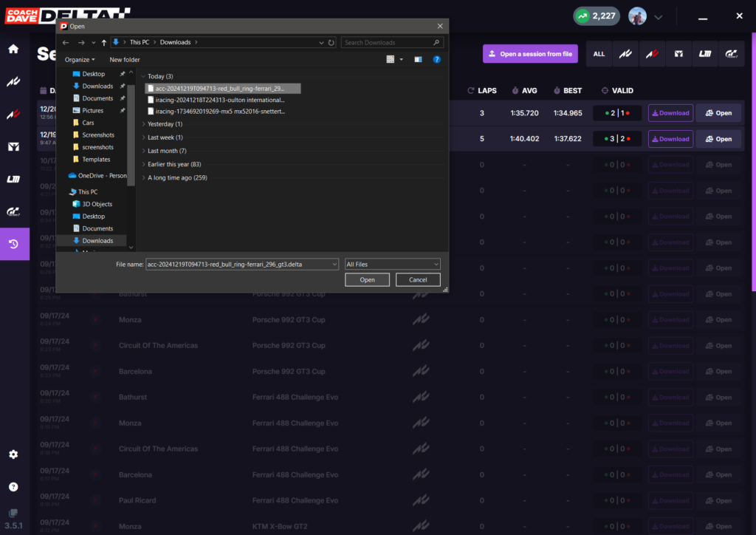Click This PC in the breadcrumb path

[140, 42]
